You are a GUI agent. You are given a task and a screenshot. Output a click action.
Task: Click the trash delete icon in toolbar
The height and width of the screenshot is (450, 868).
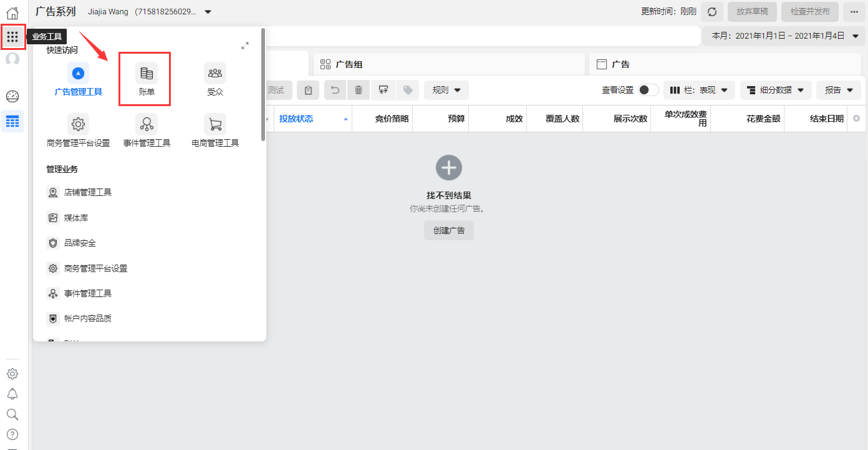[359, 90]
